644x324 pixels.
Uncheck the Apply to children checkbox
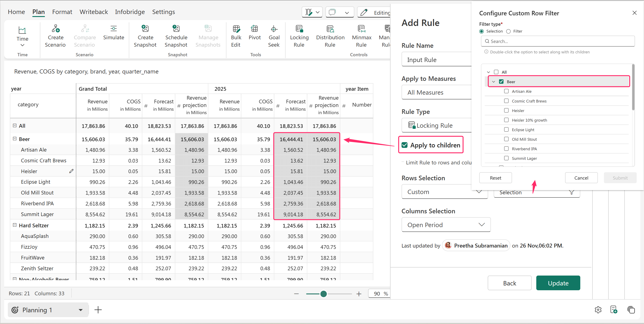point(405,145)
